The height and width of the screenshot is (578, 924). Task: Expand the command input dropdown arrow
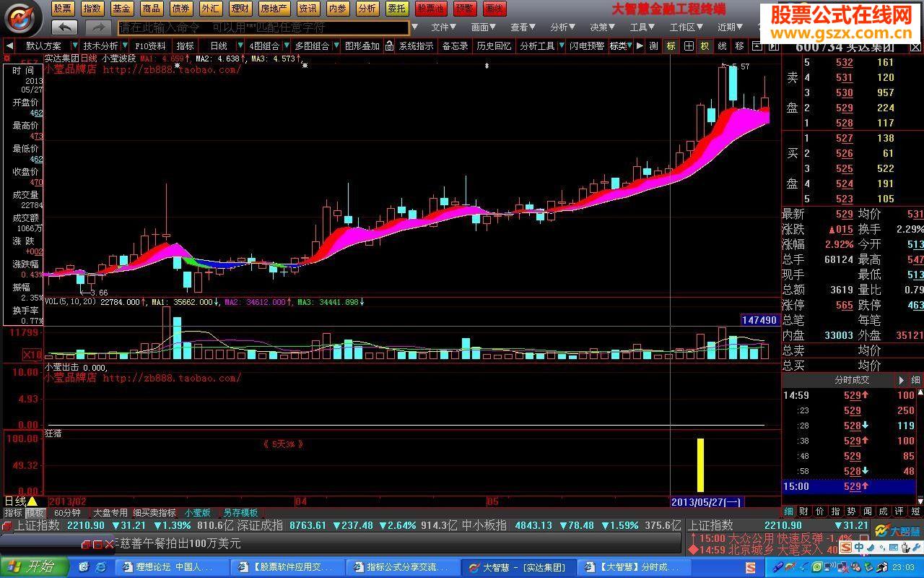(414, 27)
